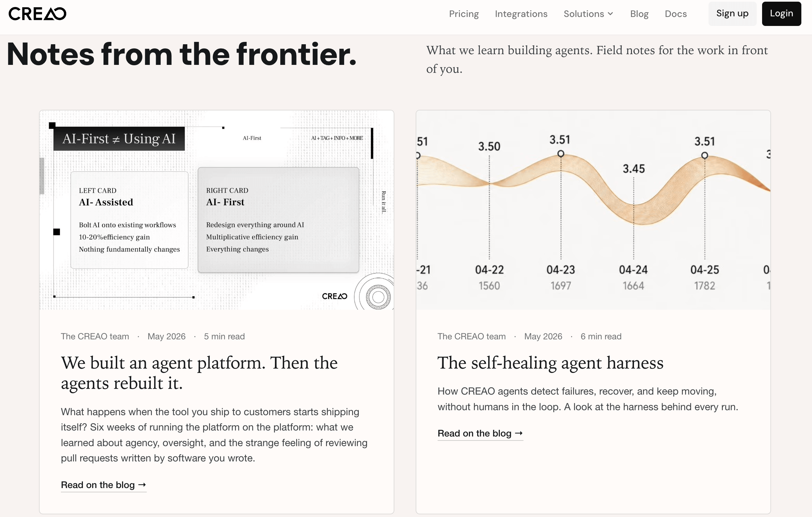This screenshot has height=517, width=812.
Task: Go to the Integrations menu item
Action: tap(521, 14)
